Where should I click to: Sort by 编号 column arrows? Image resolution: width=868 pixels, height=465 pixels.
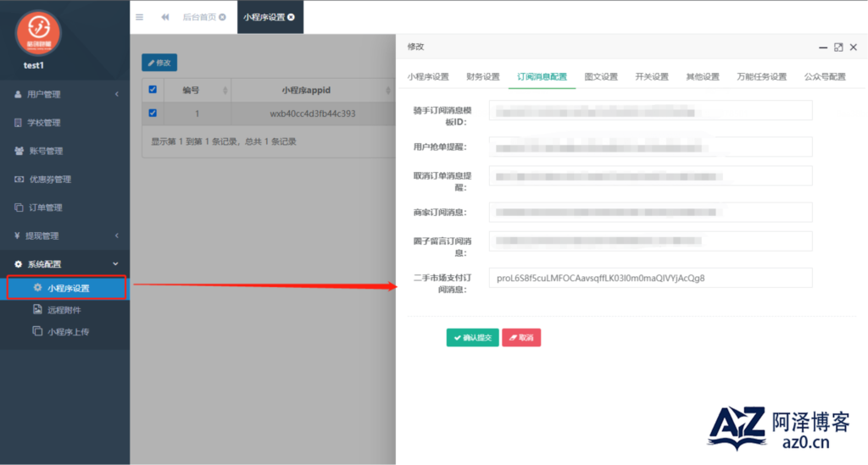point(225,90)
